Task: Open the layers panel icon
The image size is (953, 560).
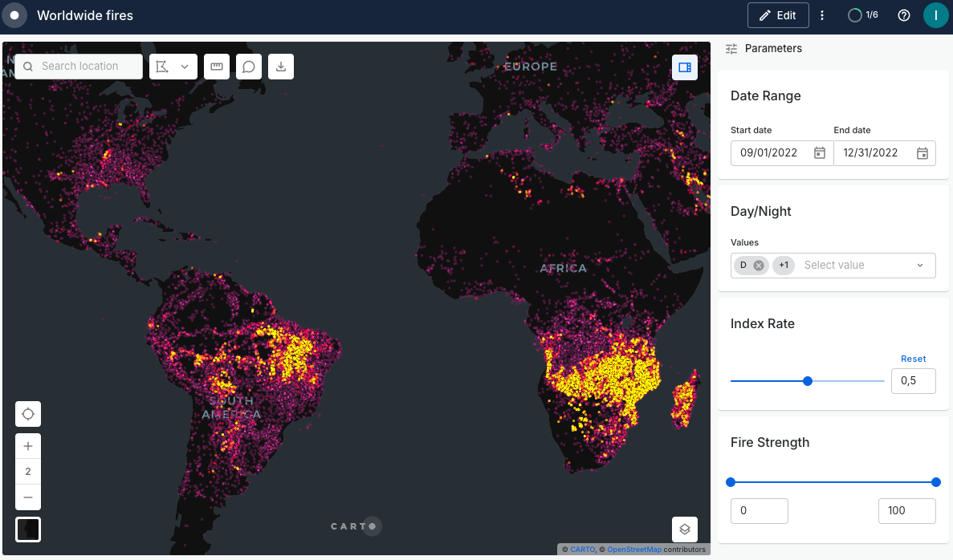Action: click(x=685, y=530)
